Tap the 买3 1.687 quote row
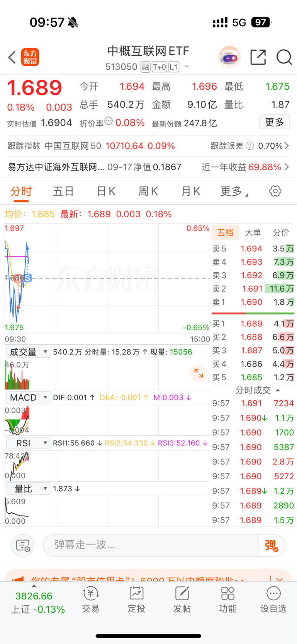Image resolution: width=297 pixels, height=644 pixels. coord(253,350)
